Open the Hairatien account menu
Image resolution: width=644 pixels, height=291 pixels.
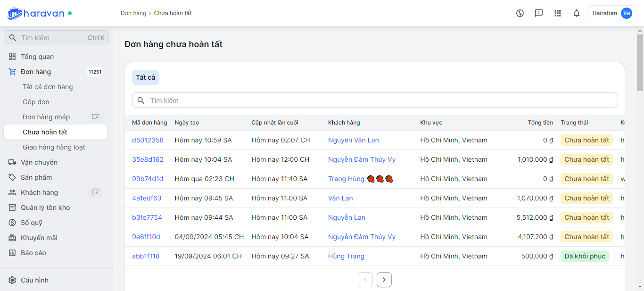tap(611, 13)
